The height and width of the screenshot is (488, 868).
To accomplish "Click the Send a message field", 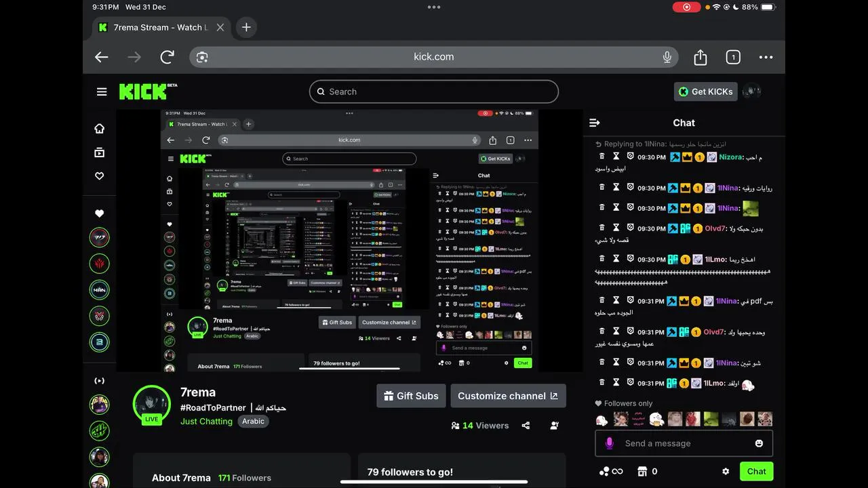I will [x=684, y=443].
